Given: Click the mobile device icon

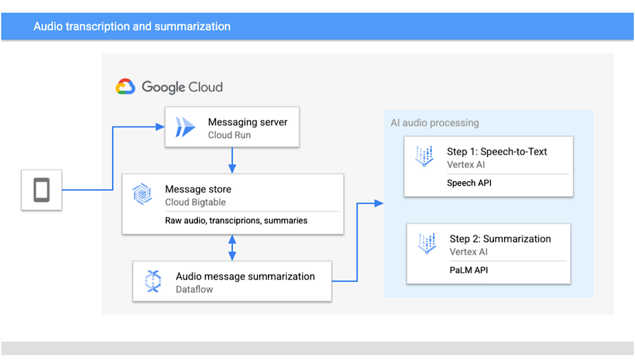Looking at the screenshot, I should pos(42,190).
